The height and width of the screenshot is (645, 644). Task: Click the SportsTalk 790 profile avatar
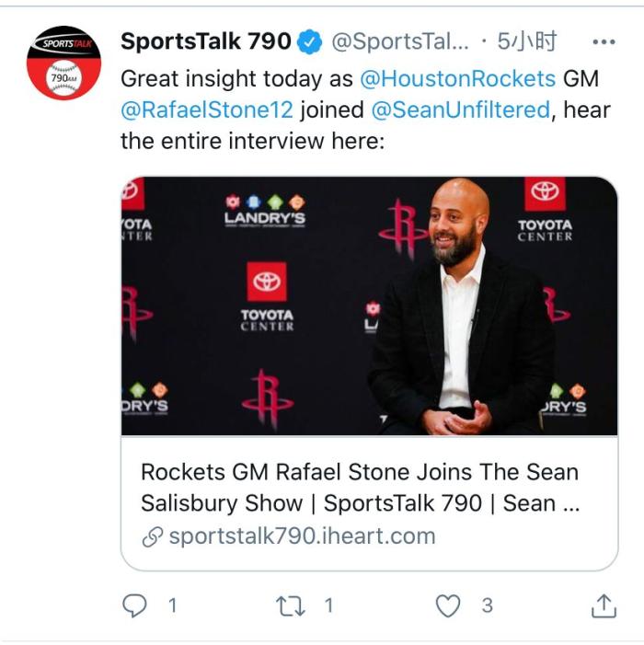point(63,63)
